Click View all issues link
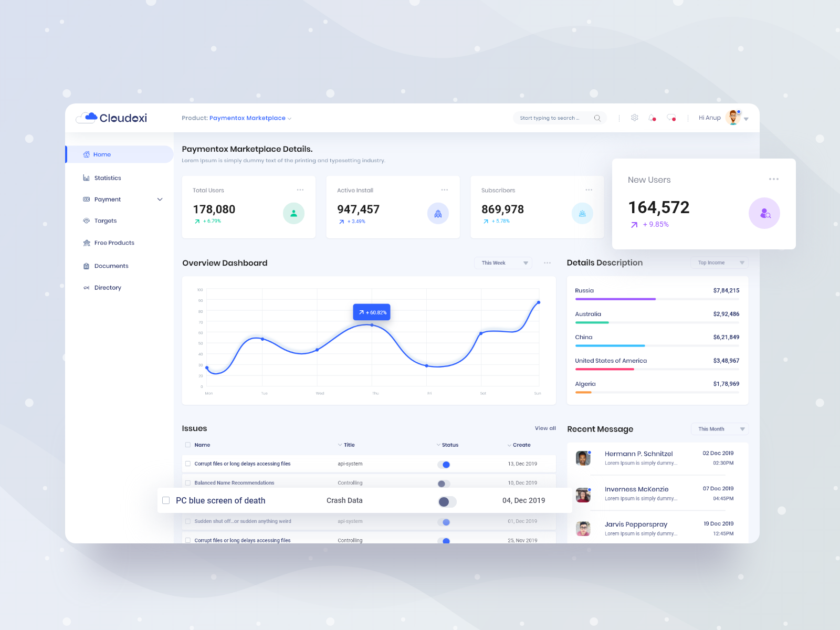840x630 pixels. tap(545, 428)
